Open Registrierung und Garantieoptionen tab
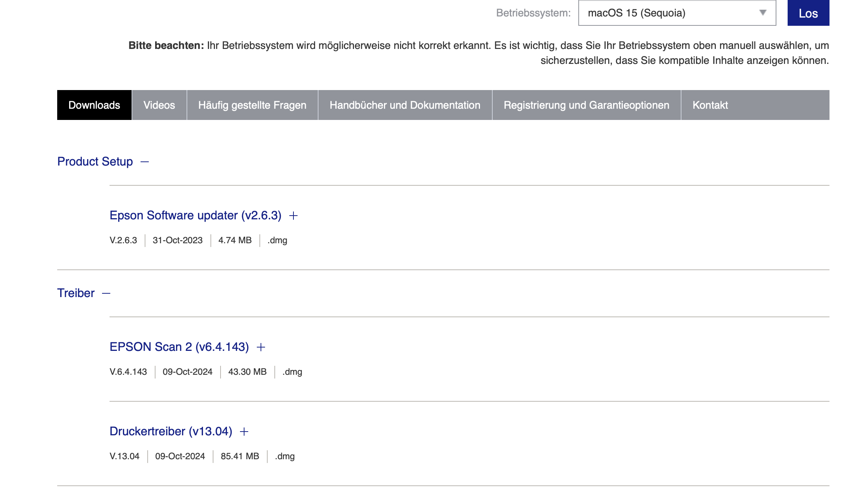The image size is (868, 488). pyautogui.click(x=586, y=105)
